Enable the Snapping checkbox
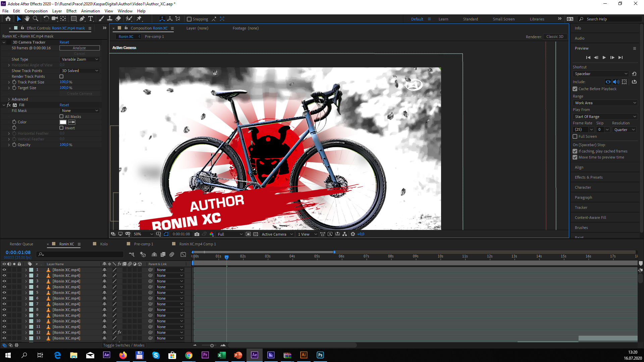This screenshot has height=362, width=644. click(x=189, y=19)
